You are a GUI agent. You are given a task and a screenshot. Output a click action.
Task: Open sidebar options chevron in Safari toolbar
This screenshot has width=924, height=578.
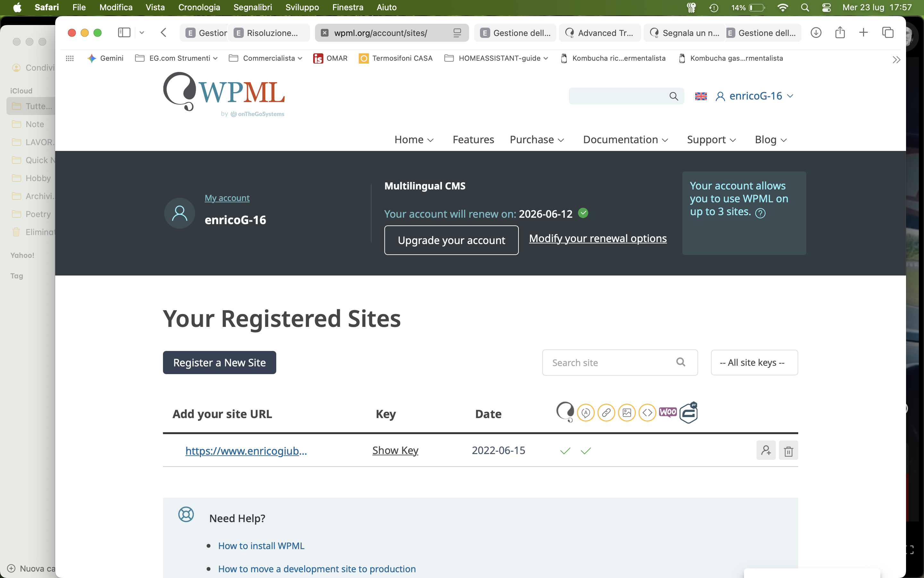pyautogui.click(x=142, y=33)
